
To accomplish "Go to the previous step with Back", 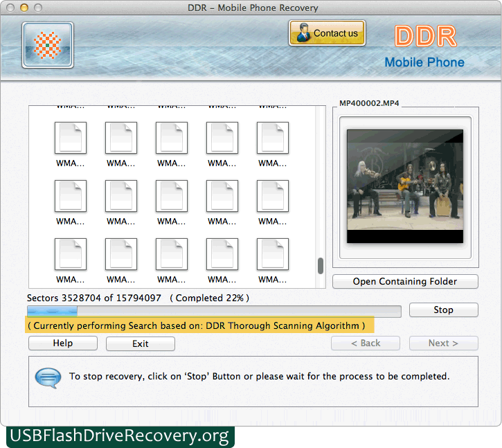I will click(x=366, y=343).
